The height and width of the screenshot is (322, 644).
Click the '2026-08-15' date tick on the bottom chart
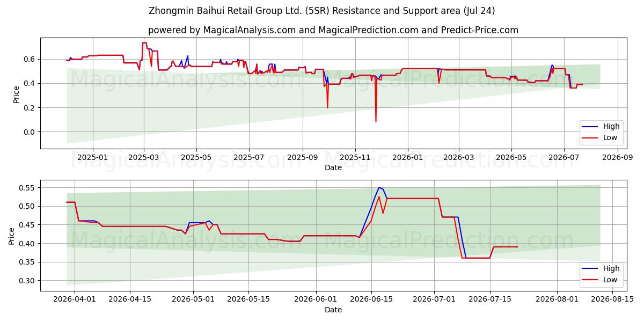point(613,299)
